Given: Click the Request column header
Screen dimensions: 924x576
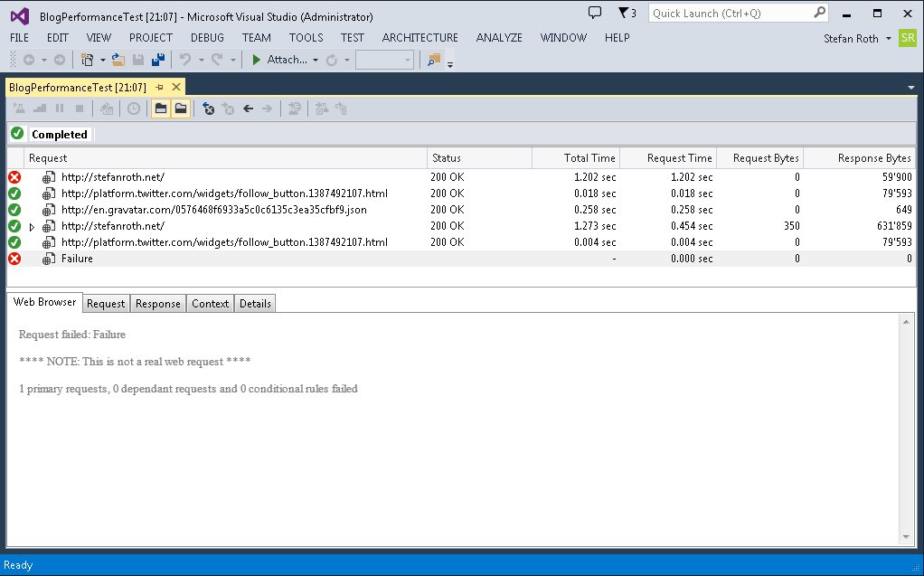Looking at the screenshot, I should pos(225,158).
